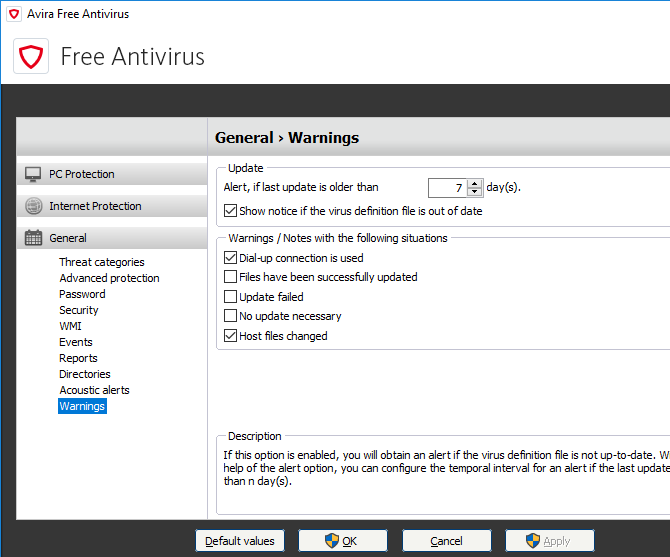
Task: Open the Directories settings page
Action: (85, 374)
